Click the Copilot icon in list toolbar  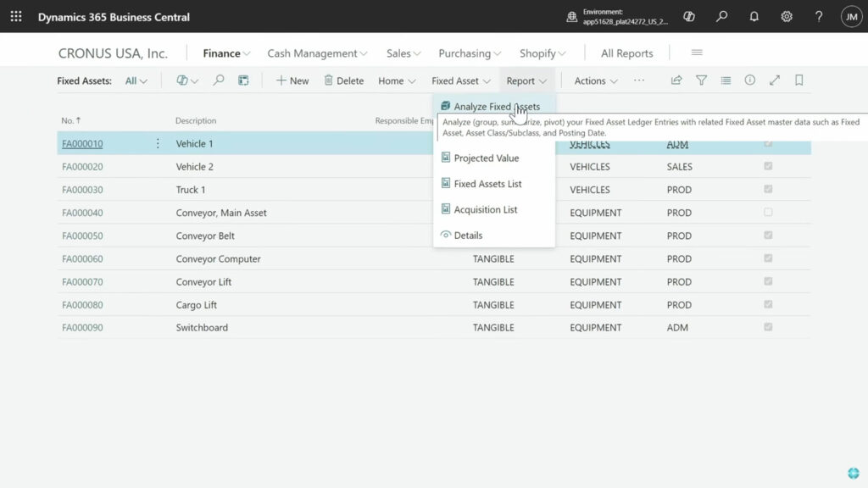182,80
